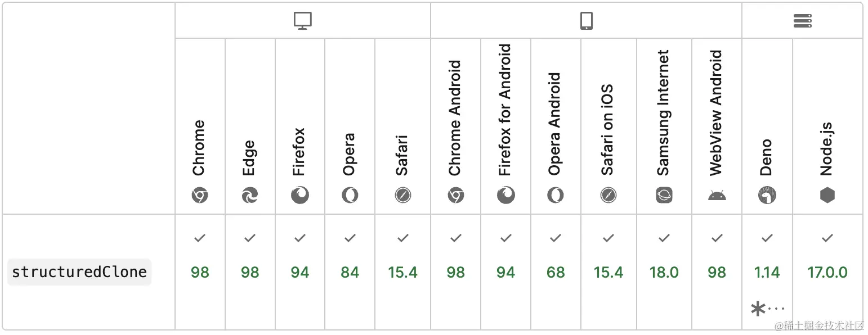Click the Node.js hexagon icon
Image resolution: width=868 pixels, height=335 pixels.
pos(827,196)
